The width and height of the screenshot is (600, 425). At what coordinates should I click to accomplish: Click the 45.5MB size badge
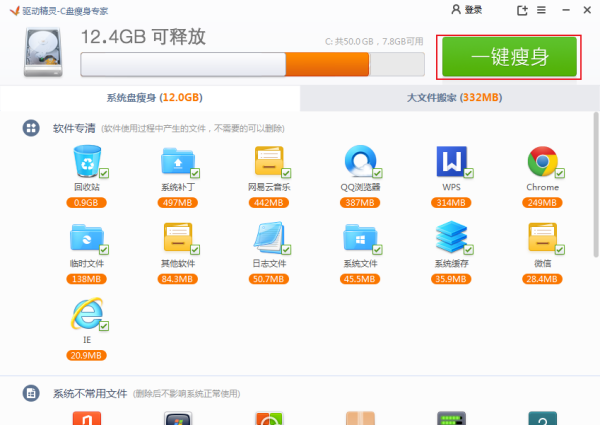click(360, 279)
